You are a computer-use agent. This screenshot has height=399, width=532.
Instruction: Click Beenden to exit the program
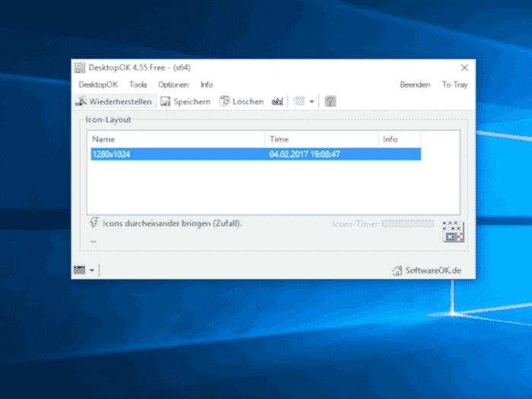pos(415,84)
